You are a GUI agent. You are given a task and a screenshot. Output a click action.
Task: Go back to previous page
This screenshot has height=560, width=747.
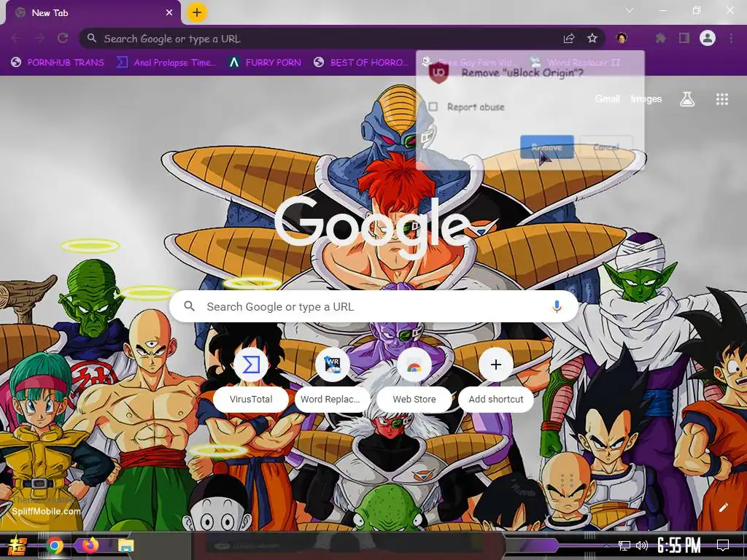(x=16, y=38)
